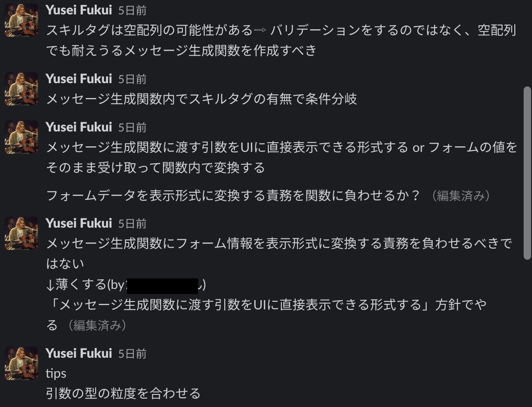This screenshot has width=532, height=407.
Task: Click the scrollbar handle on the right edge
Action: 527,172
